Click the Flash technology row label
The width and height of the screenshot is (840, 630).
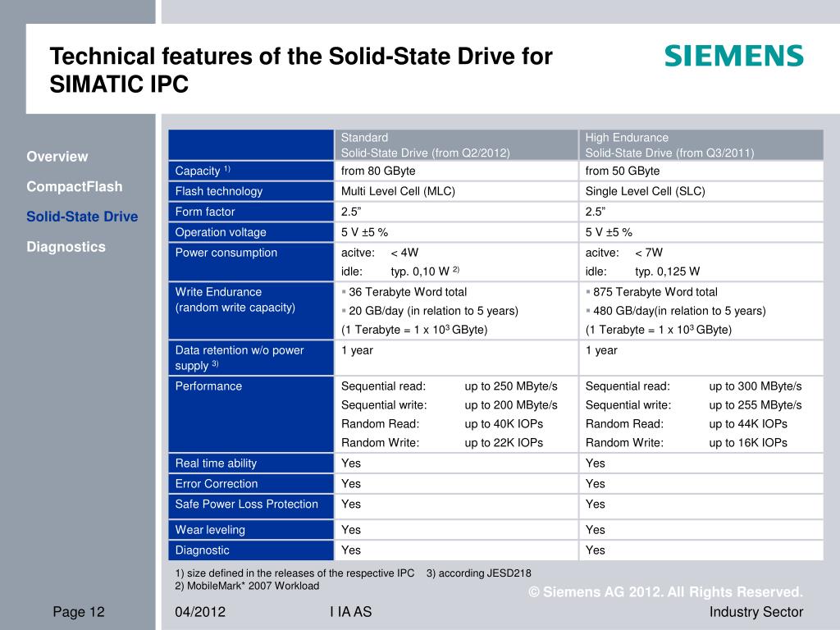(251, 191)
